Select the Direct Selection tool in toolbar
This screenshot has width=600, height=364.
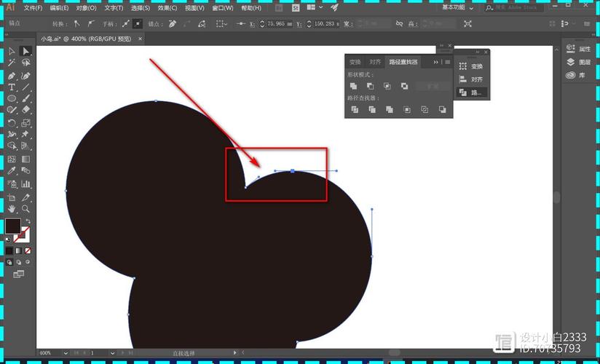coord(26,51)
